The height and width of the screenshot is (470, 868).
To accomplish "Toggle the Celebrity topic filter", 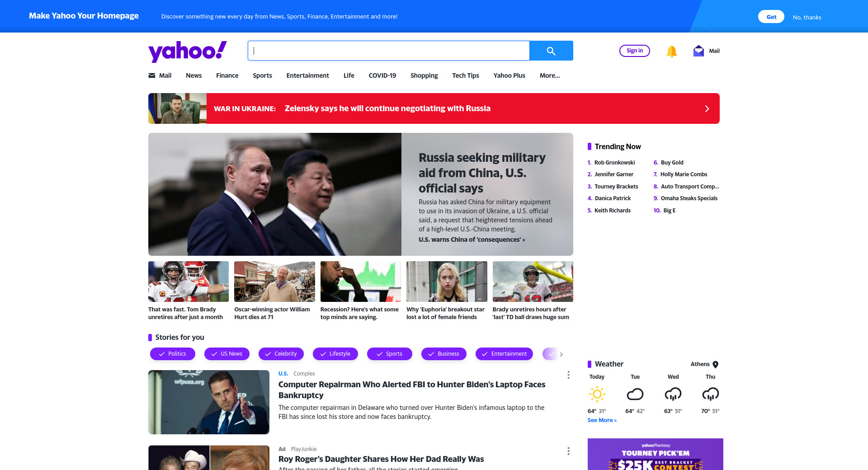I will 281,354.
